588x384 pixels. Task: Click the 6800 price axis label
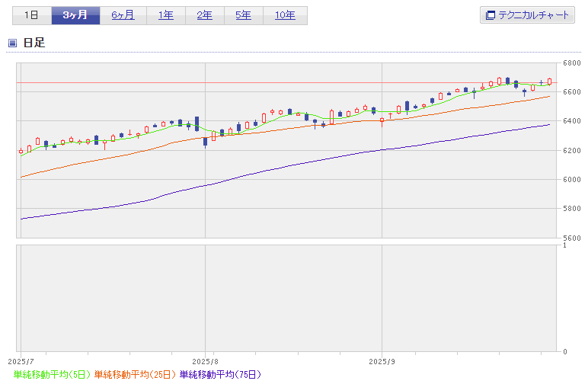(x=572, y=63)
